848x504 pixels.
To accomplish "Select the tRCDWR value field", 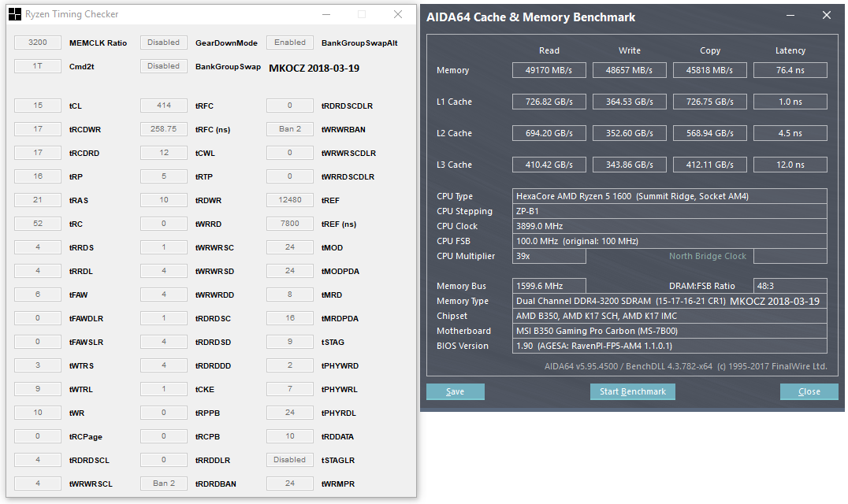I will pyautogui.click(x=38, y=129).
